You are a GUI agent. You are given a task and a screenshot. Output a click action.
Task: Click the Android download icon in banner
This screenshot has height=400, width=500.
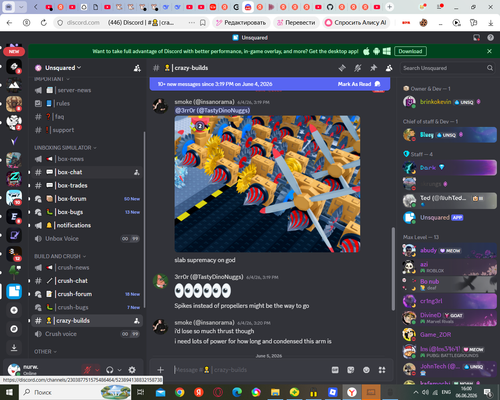[x=376, y=51]
